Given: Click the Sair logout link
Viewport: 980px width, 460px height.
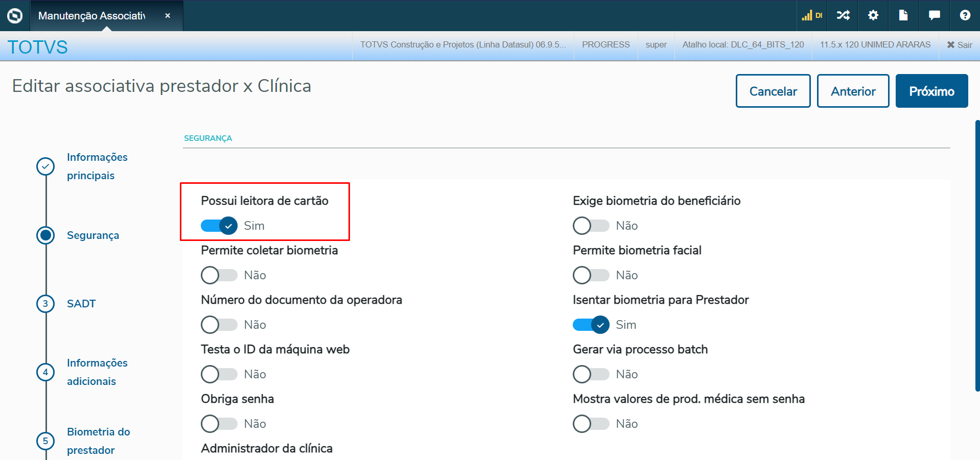Looking at the screenshot, I should 959,45.
